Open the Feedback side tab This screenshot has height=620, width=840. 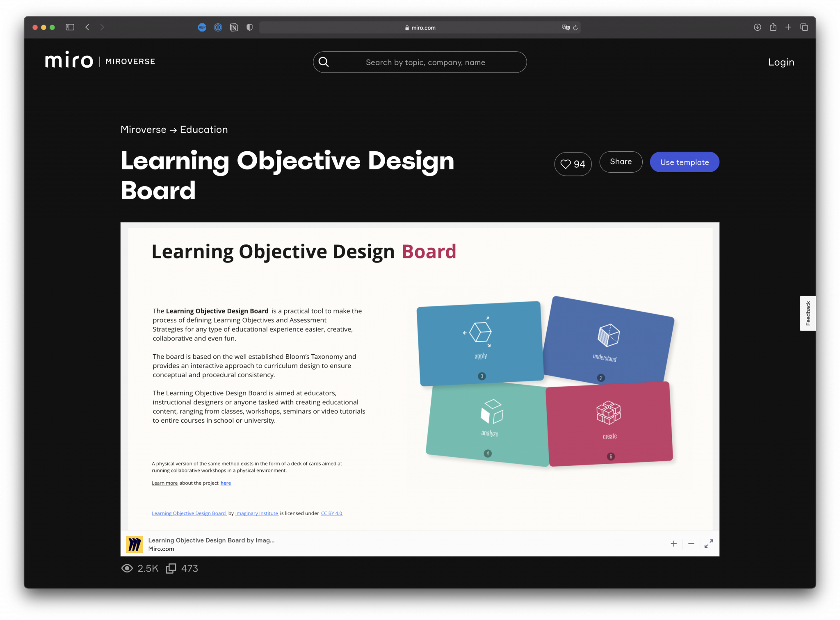coord(807,313)
